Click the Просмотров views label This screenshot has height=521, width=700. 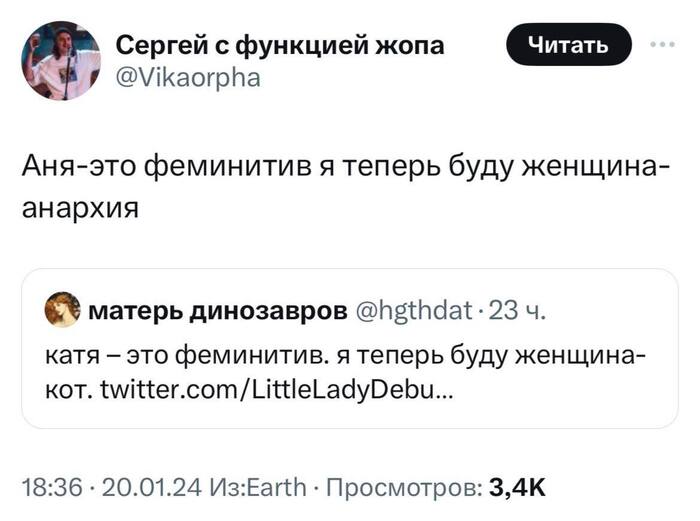402,487
